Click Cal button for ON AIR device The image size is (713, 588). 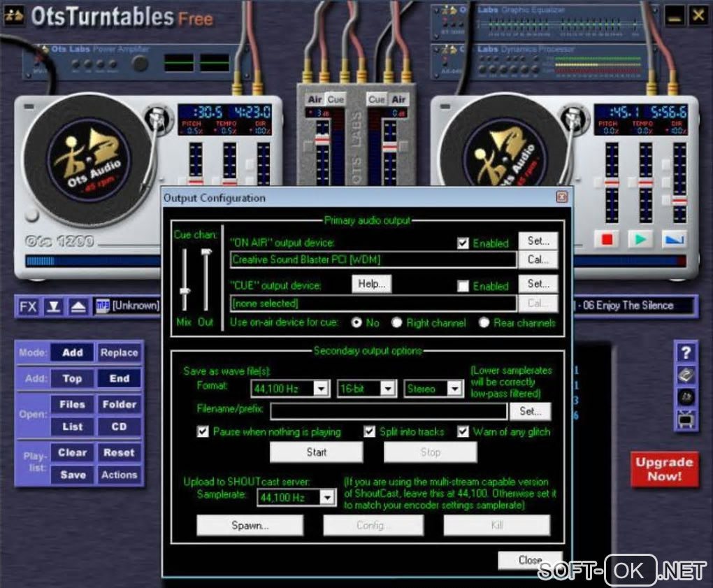(538, 259)
